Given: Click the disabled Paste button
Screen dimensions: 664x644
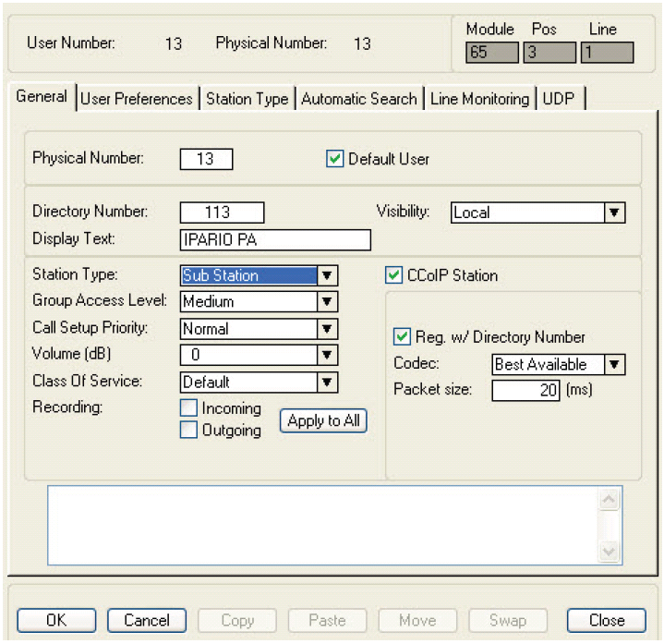Looking at the screenshot, I should coord(327,620).
